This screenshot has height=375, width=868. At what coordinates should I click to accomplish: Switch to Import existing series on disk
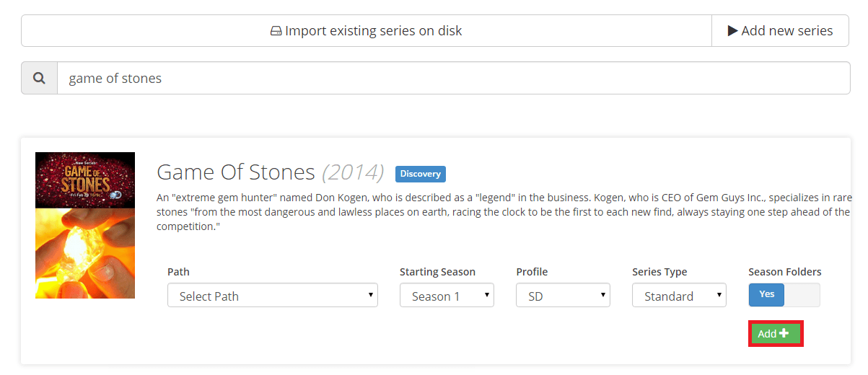click(x=367, y=31)
